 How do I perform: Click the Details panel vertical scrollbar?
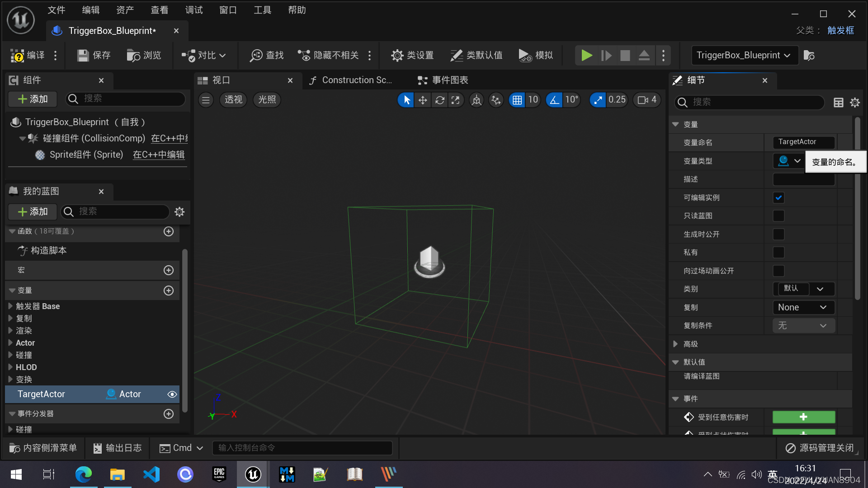(x=857, y=208)
